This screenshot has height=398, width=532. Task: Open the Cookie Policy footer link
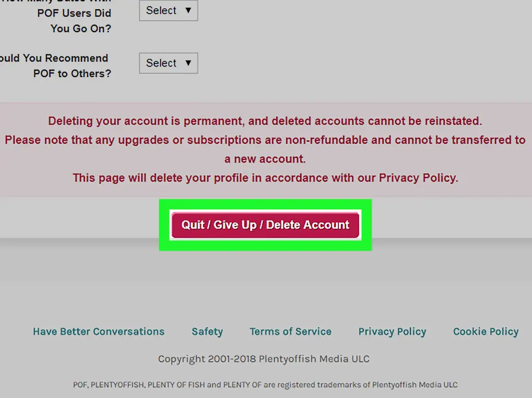(x=486, y=332)
